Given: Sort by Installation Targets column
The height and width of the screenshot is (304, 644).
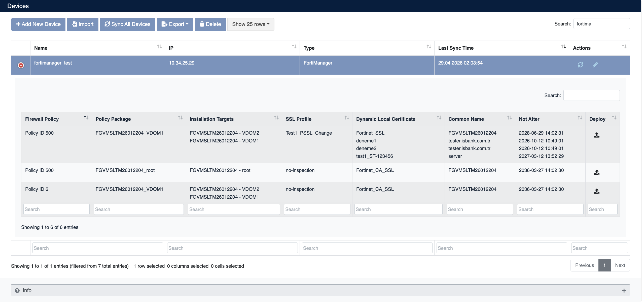Looking at the screenshot, I should 276,118.
